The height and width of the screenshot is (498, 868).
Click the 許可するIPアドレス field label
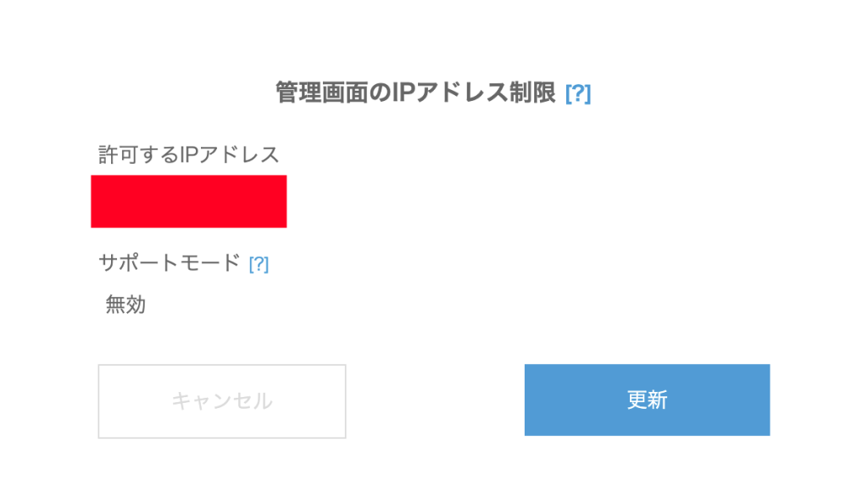(x=188, y=155)
